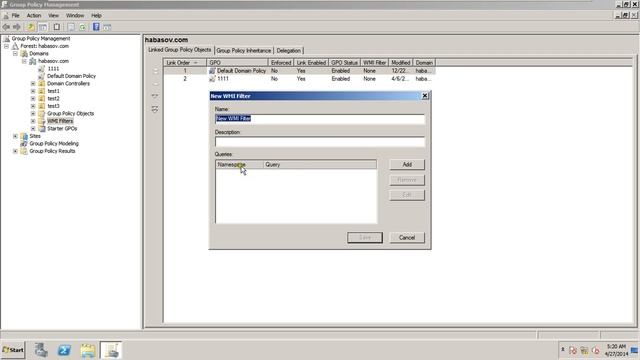Open Help via the blue question mark icon

(96, 27)
